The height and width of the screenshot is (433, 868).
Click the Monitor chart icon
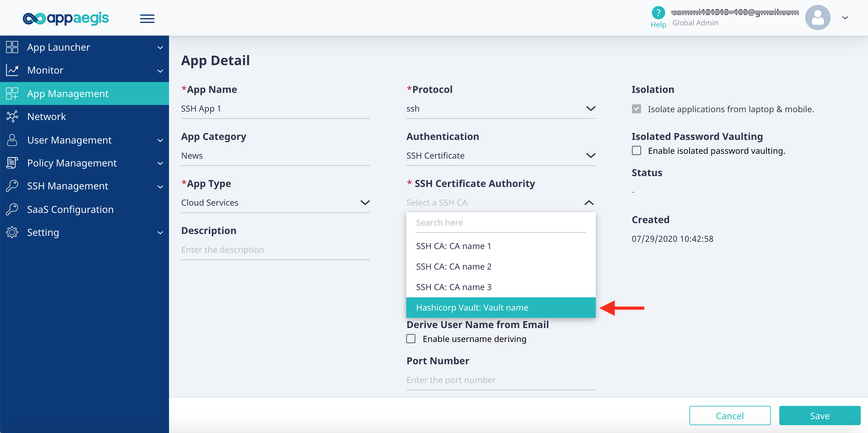tap(12, 70)
